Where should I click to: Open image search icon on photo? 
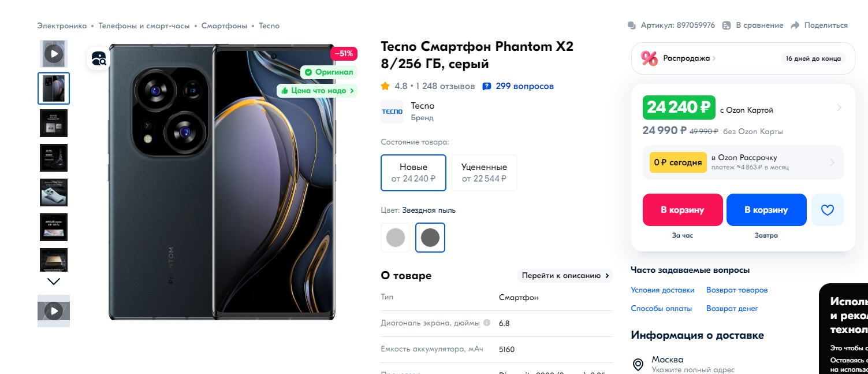point(99,58)
